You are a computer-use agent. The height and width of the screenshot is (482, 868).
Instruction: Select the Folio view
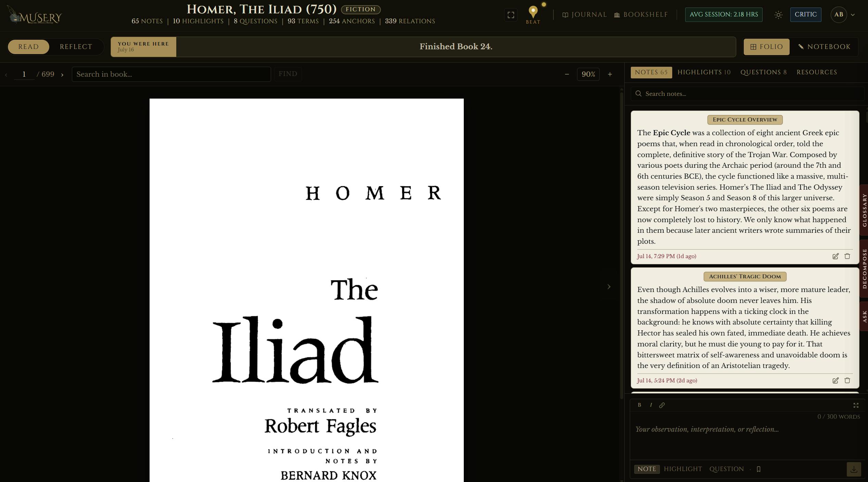pyautogui.click(x=766, y=47)
